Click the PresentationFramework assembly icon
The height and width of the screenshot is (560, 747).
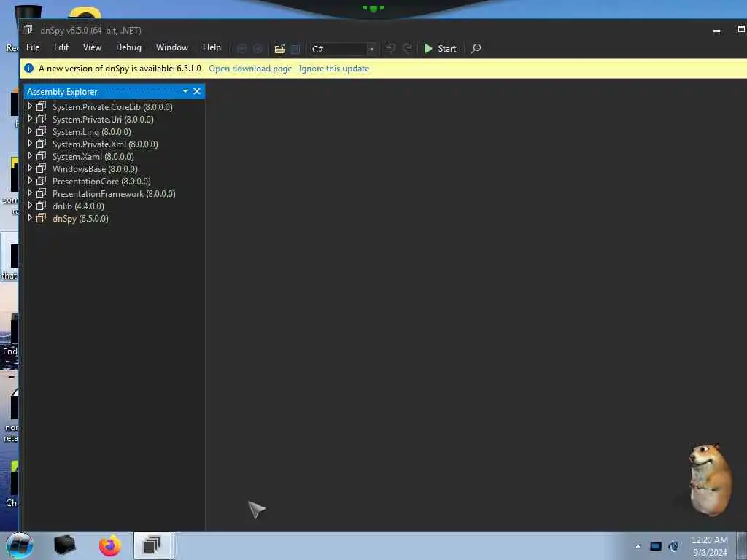(x=42, y=192)
